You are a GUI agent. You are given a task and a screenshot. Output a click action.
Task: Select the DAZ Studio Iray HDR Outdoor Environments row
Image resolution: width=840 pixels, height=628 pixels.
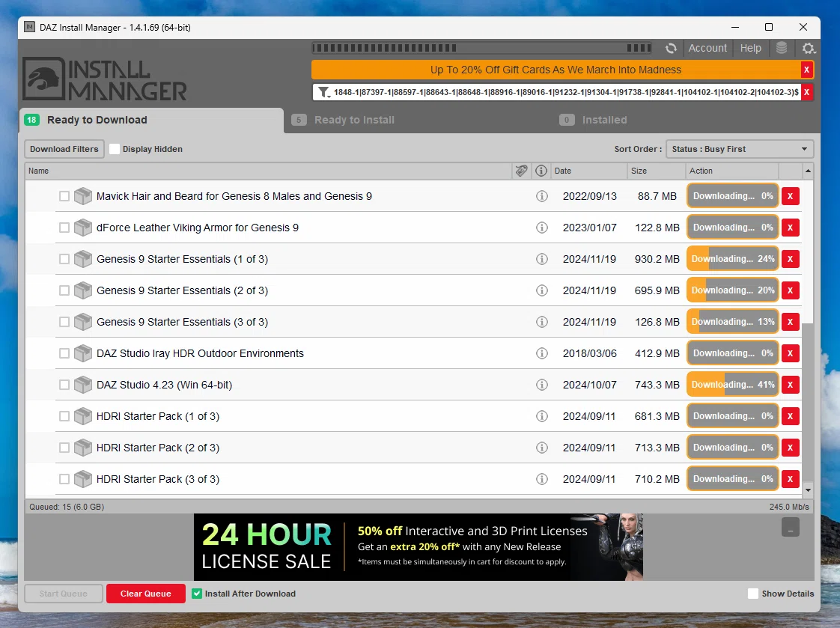413,353
